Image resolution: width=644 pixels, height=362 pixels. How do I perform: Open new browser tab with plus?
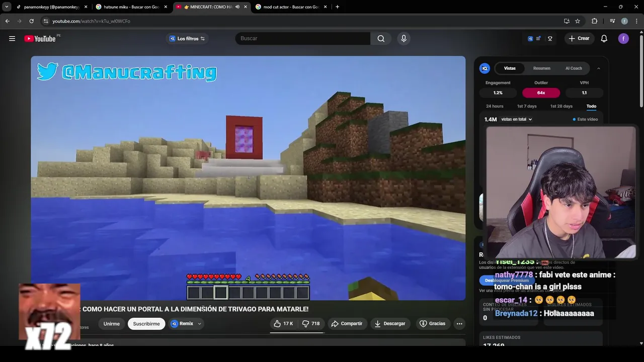[x=337, y=7]
